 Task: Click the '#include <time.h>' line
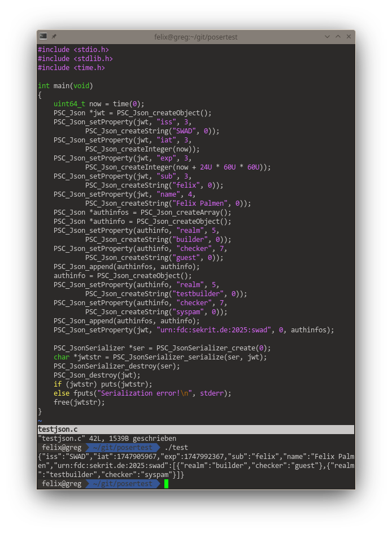(x=71, y=68)
